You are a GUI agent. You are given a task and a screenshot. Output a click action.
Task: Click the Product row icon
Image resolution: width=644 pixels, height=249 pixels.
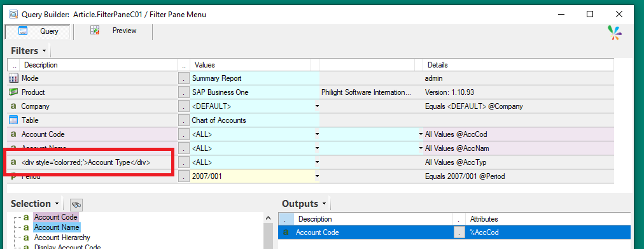point(13,92)
